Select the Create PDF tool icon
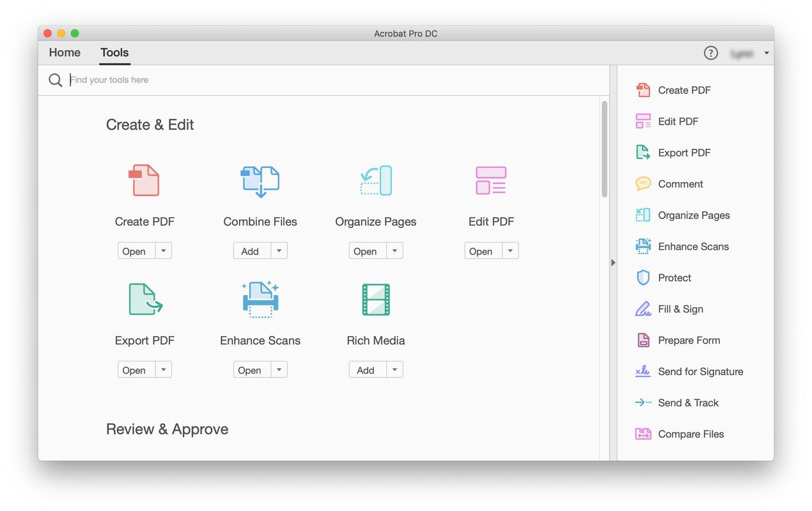This screenshot has height=511, width=812. point(144,180)
